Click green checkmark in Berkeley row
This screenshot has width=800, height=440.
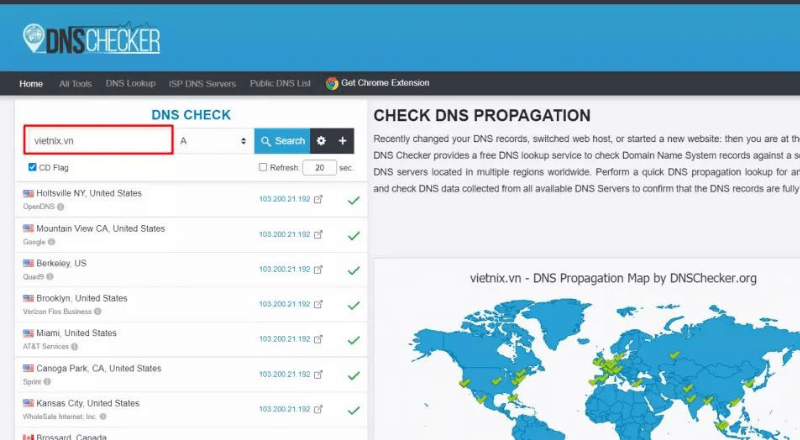[x=354, y=271]
